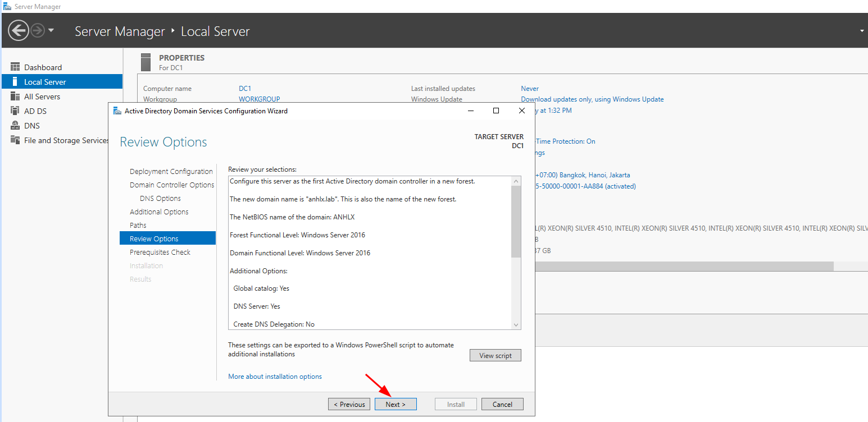Switch to Domain Controller Options step

click(172, 185)
